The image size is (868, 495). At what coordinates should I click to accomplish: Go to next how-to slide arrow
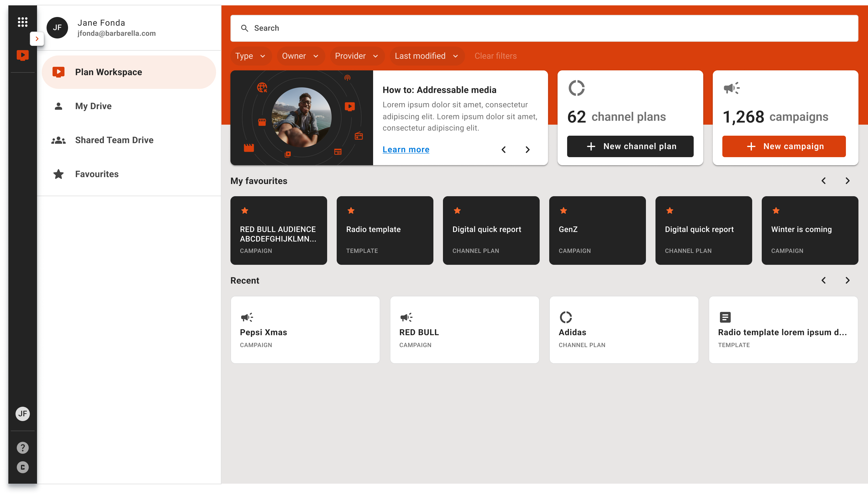(527, 150)
